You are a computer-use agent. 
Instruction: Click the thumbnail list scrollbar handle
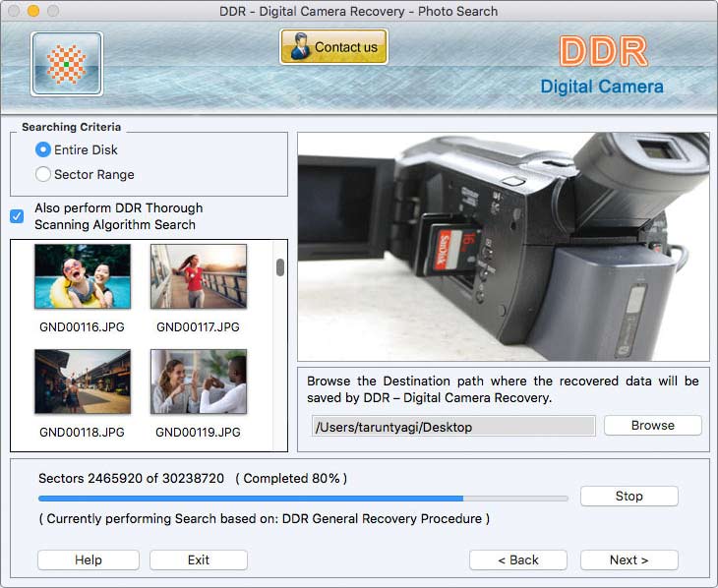pos(280,267)
